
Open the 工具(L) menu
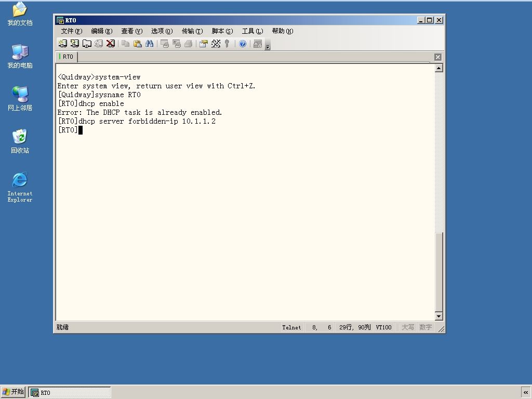coord(252,31)
